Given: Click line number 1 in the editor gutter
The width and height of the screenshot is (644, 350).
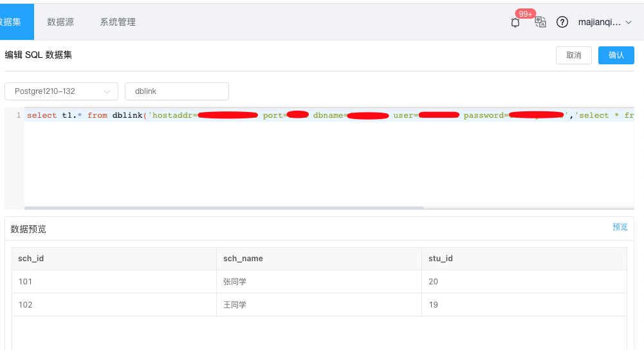Looking at the screenshot, I should point(19,115).
